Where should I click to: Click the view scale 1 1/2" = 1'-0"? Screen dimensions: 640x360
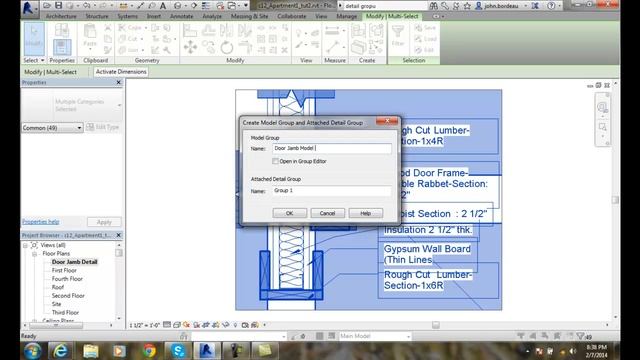tap(144, 325)
